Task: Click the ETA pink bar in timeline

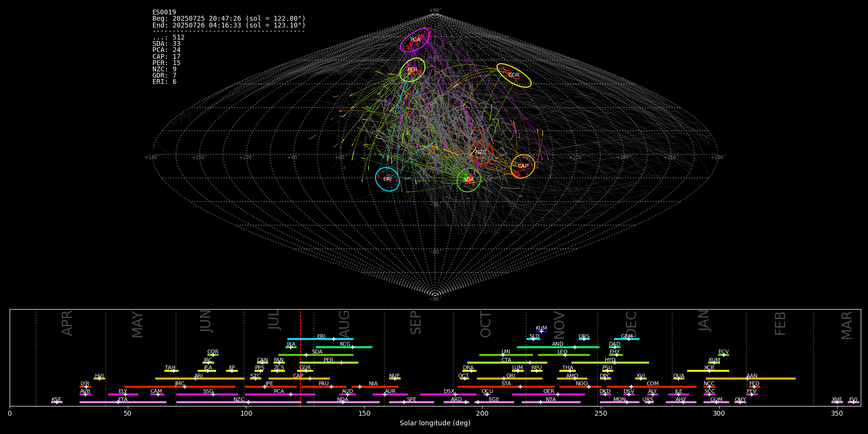Action: [123, 402]
